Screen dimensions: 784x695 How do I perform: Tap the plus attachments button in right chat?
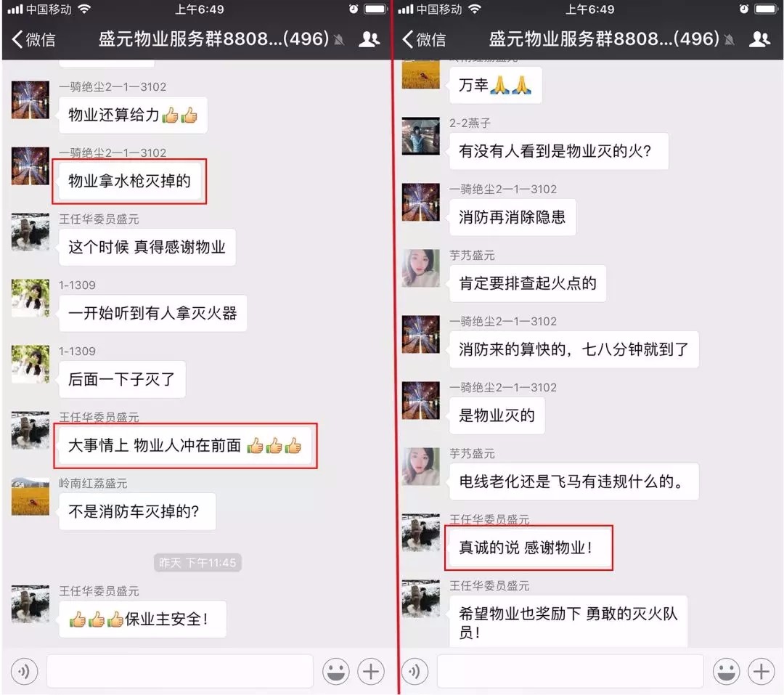(761, 672)
